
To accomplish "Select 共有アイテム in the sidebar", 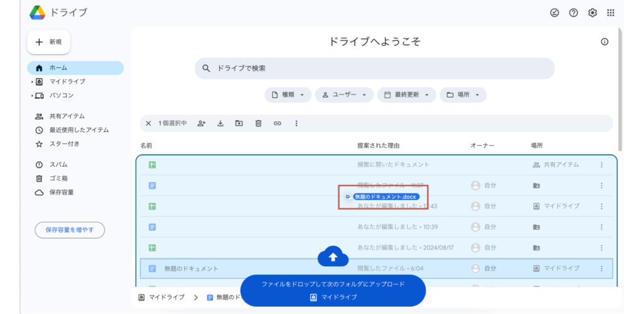I will coord(67,116).
